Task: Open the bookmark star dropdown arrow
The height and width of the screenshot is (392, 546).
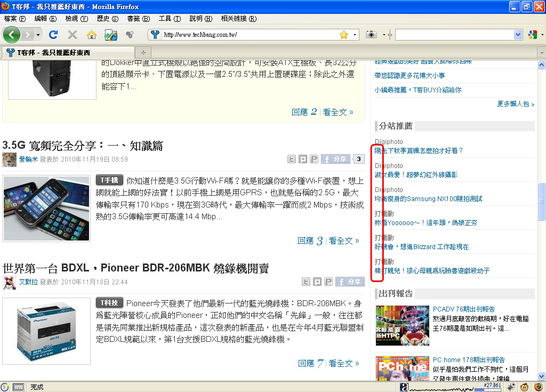Action: click(x=355, y=35)
